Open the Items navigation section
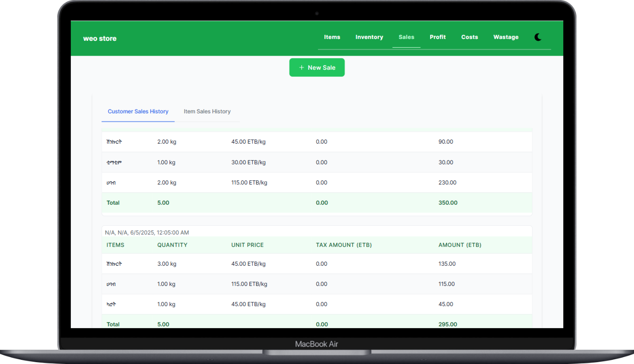Image resolution: width=634 pixels, height=364 pixels. [x=332, y=37]
